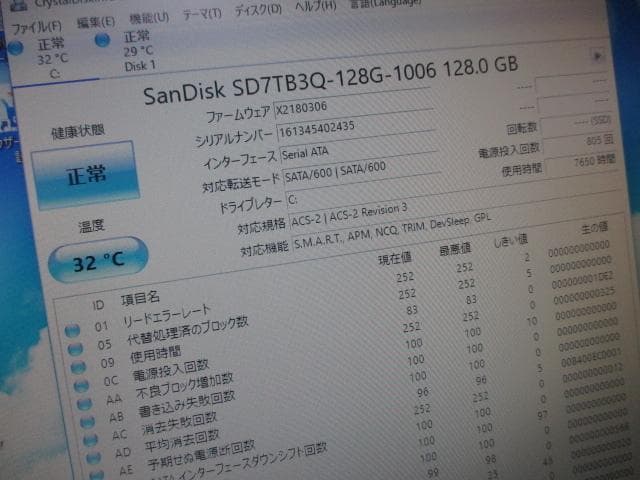Open the ヘルプ(H) menu
This screenshot has height=480, width=640.
pyautogui.click(x=316, y=6)
